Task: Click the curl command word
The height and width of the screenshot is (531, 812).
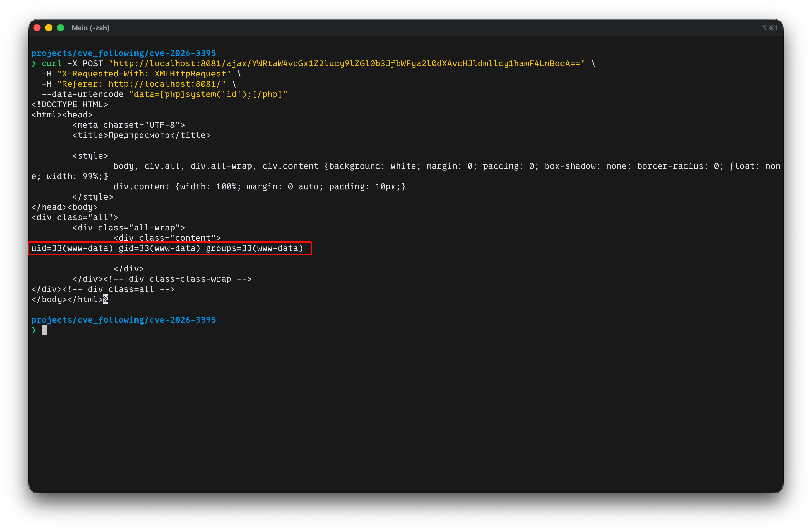Action: tap(52, 63)
